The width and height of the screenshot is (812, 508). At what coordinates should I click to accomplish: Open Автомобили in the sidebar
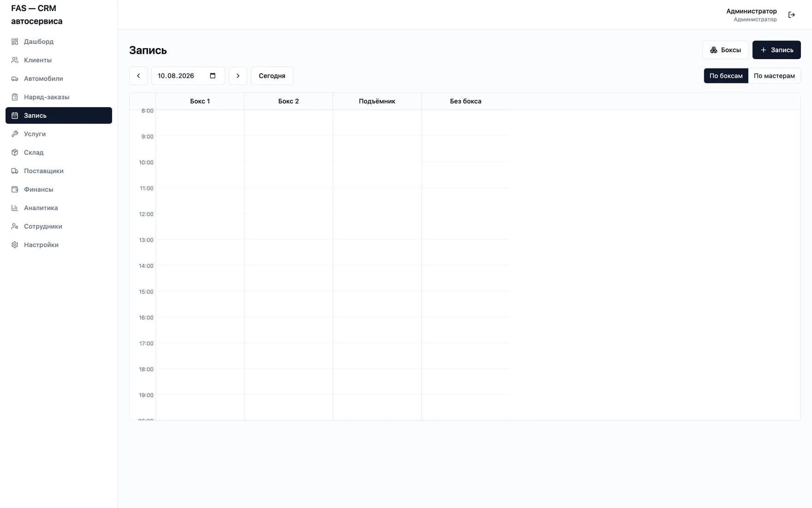tap(59, 79)
